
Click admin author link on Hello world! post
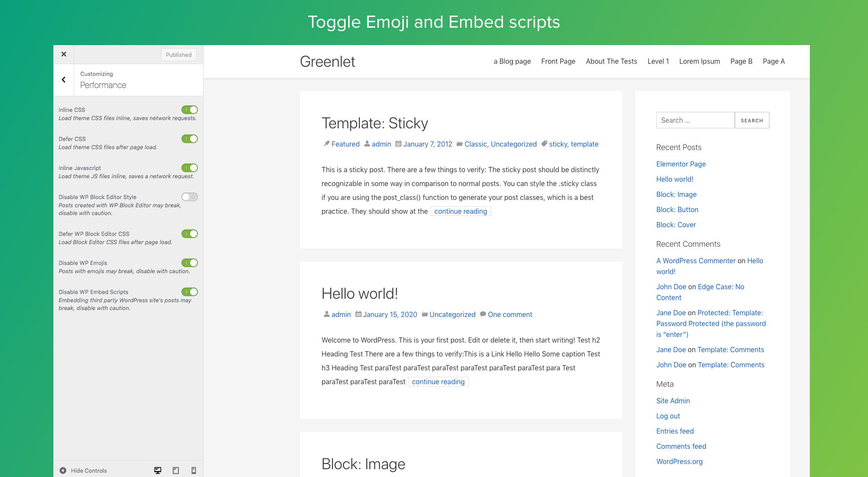341,314
